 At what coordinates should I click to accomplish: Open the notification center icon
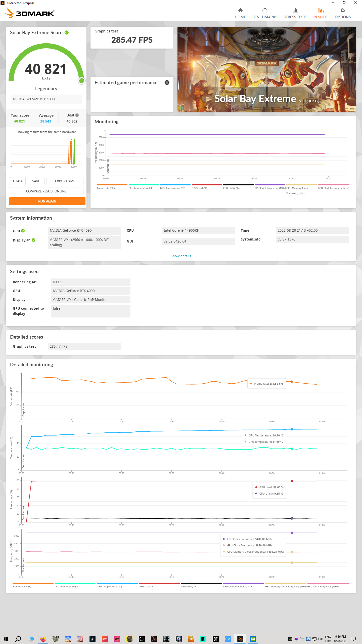point(354,639)
